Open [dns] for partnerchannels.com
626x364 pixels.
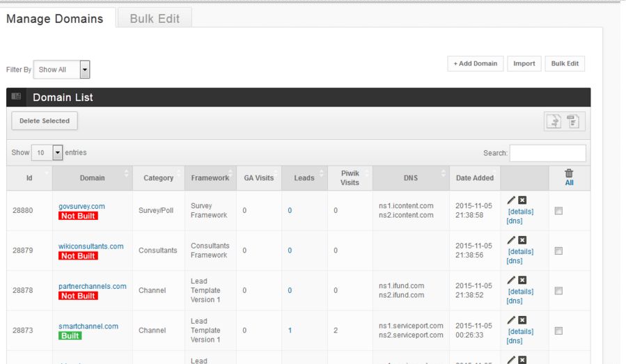tap(514, 301)
